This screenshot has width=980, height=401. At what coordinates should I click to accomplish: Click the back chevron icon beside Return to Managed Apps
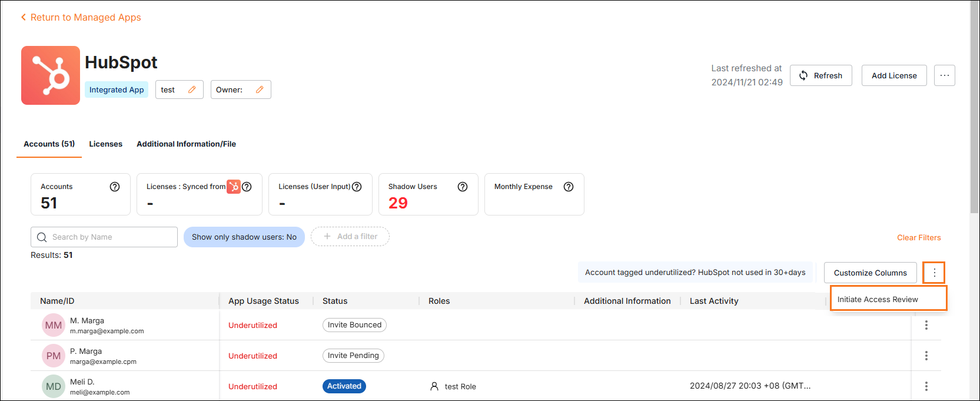24,17
